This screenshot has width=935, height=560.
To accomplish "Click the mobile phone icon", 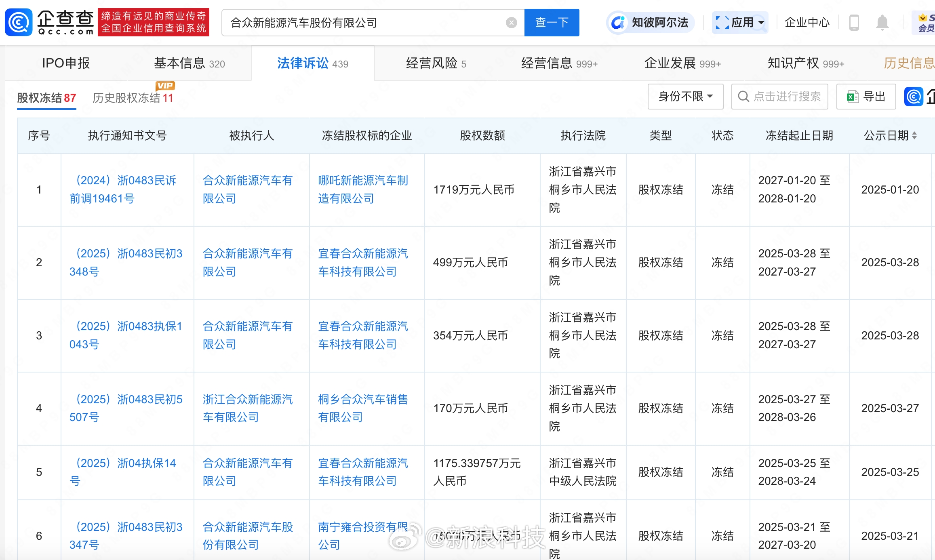I will pos(854,23).
